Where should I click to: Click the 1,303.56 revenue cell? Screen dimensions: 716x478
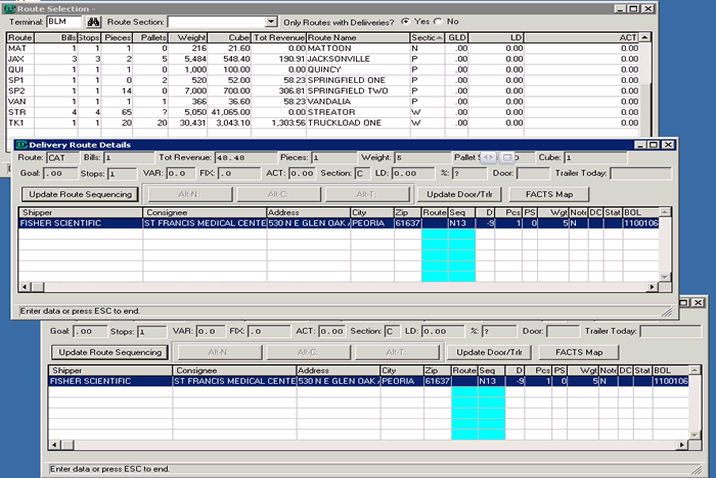point(279,123)
